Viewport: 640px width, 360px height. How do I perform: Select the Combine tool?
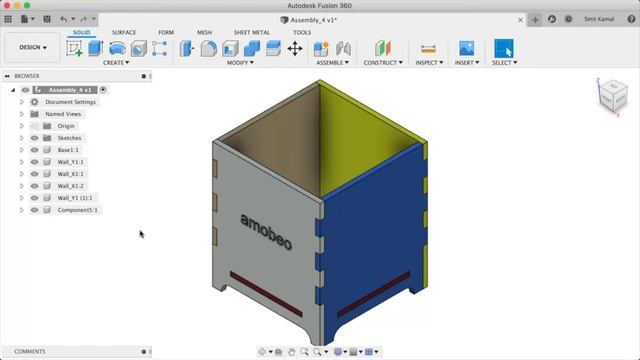pyautogui.click(x=252, y=49)
